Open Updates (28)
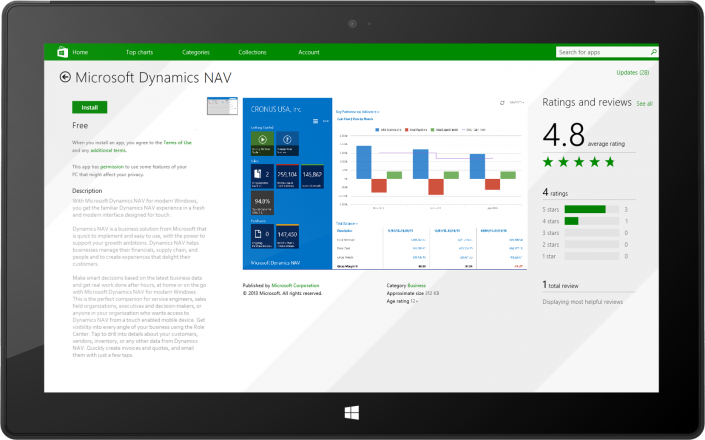The width and height of the screenshot is (705, 440). 633,72
